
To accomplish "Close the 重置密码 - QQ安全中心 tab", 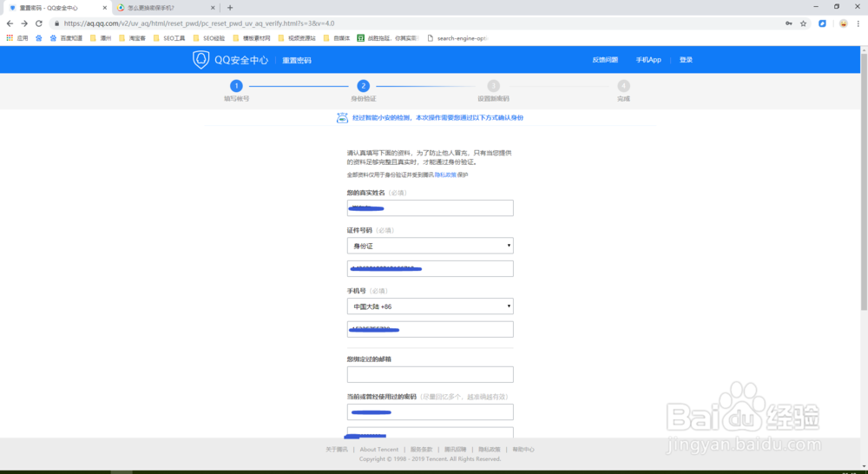I will tap(105, 8).
